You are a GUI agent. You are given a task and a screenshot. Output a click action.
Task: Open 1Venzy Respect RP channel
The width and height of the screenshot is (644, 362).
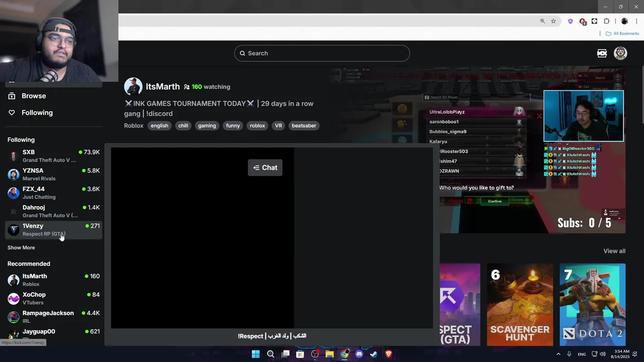click(54, 230)
